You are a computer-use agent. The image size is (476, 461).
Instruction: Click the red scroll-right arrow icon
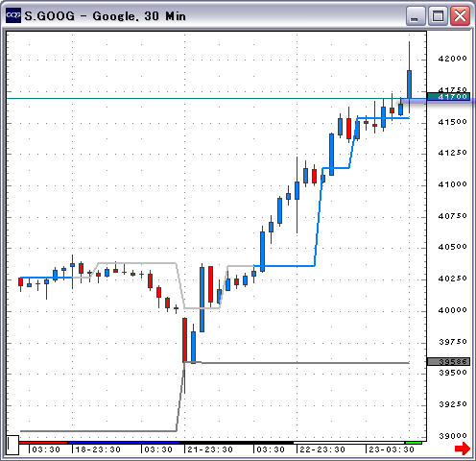coord(463,449)
